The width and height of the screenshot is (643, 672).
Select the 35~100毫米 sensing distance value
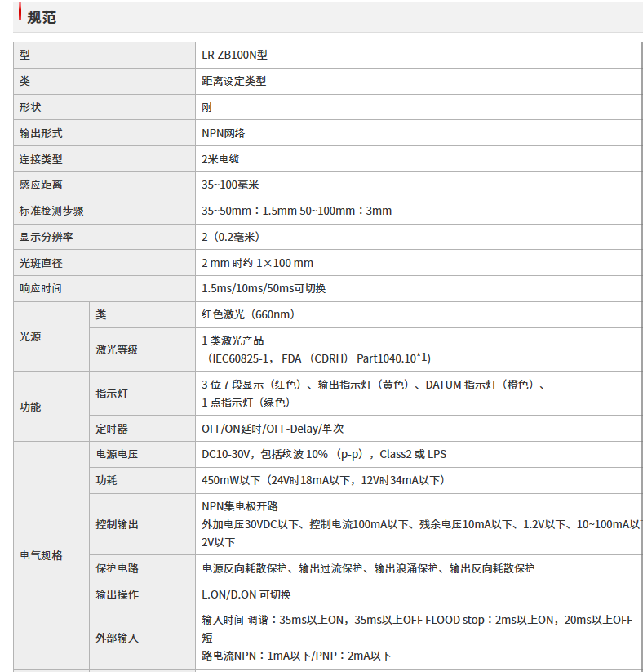click(x=230, y=185)
